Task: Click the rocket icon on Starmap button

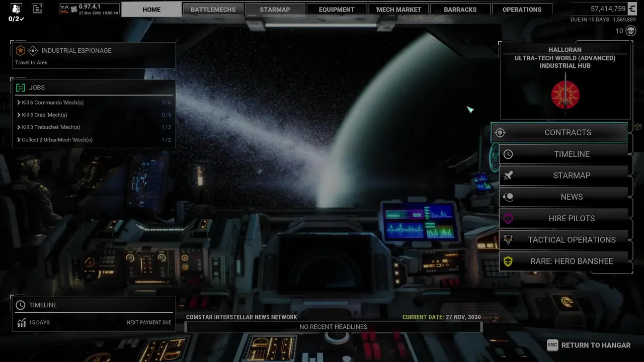Action: point(508,175)
